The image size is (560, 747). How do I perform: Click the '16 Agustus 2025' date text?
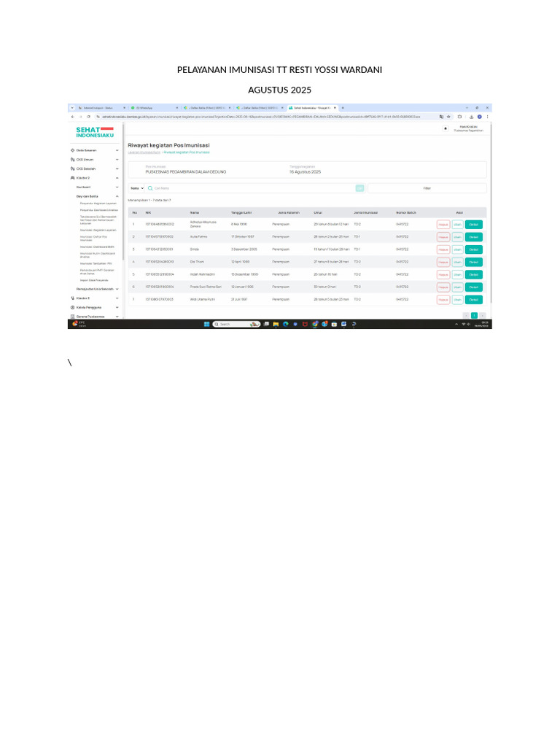tap(306, 172)
